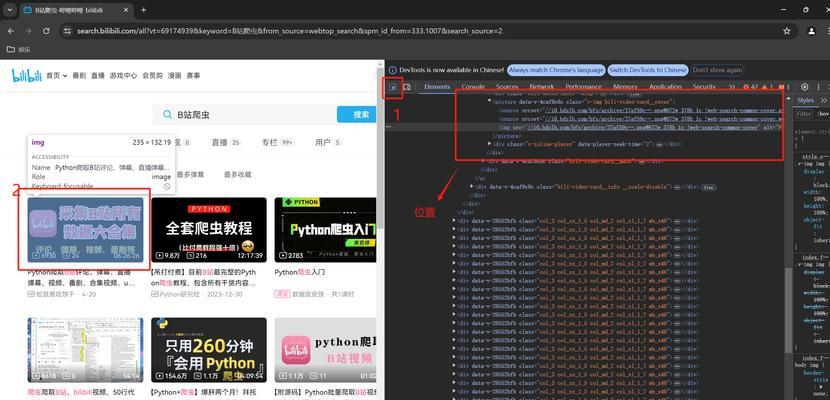This screenshot has height=400, width=830.
Task: Open the Memory tab
Action: pyautogui.click(x=625, y=87)
